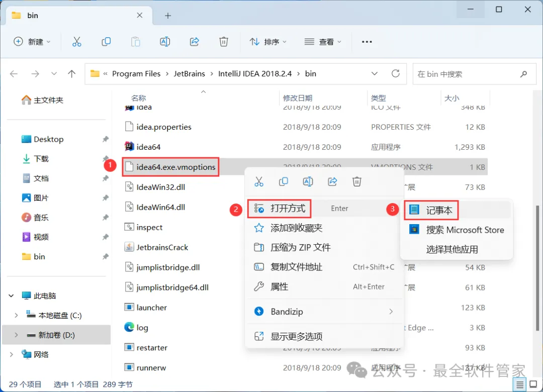Choose 压缩为 ZIP 文件
This screenshot has width=543, height=392.
point(324,247)
